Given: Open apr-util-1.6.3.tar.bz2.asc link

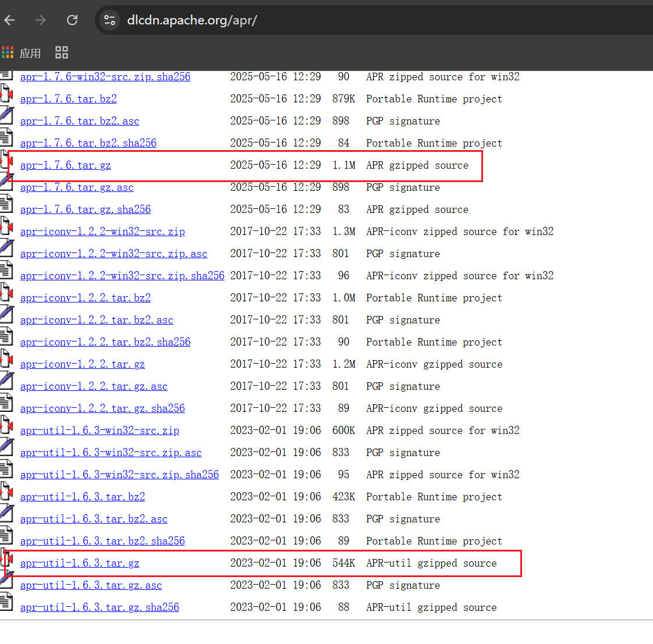Looking at the screenshot, I should point(94,519).
